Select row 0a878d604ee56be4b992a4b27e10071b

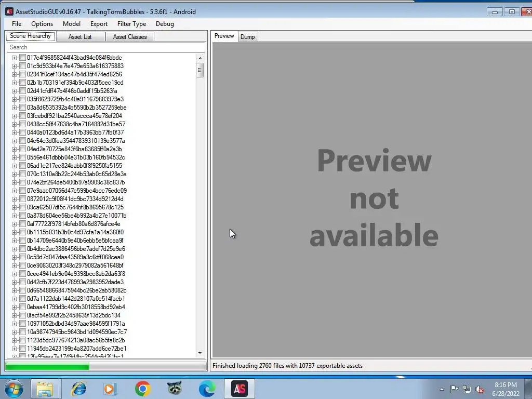77,216
